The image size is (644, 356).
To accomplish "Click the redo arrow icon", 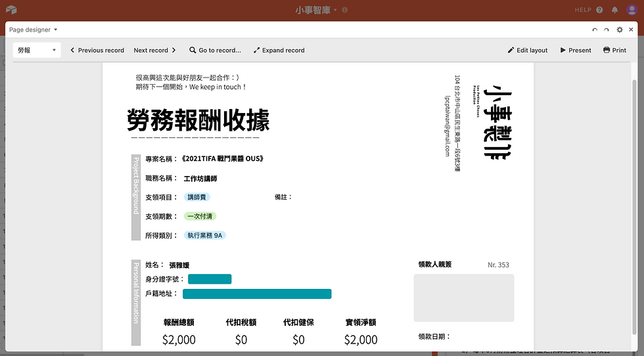I will pyautogui.click(x=606, y=30).
